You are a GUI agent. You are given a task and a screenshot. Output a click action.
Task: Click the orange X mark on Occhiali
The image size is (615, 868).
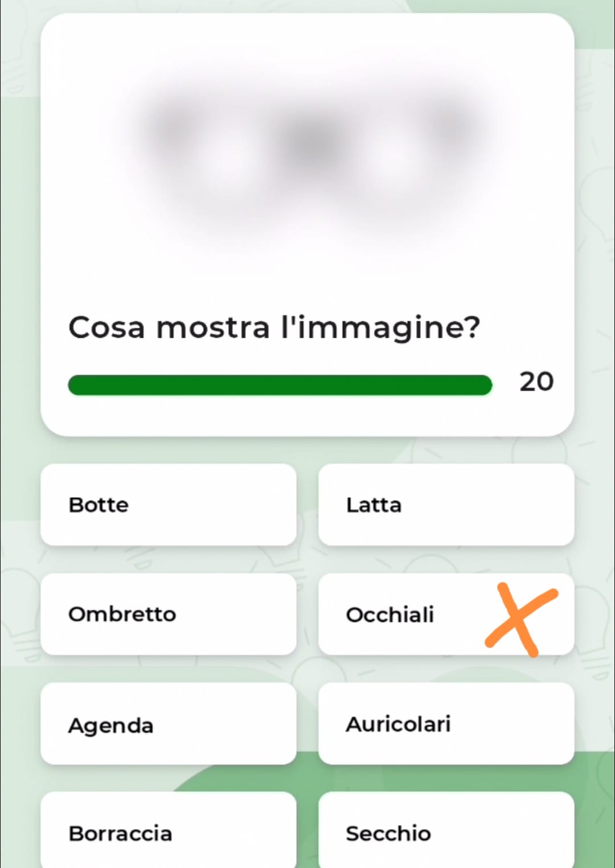pyautogui.click(x=521, y=619)
